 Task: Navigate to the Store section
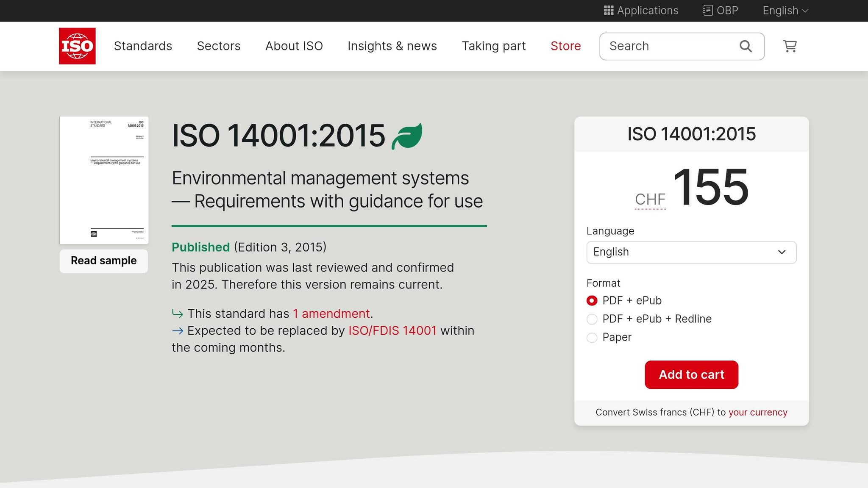click(566, 46)
